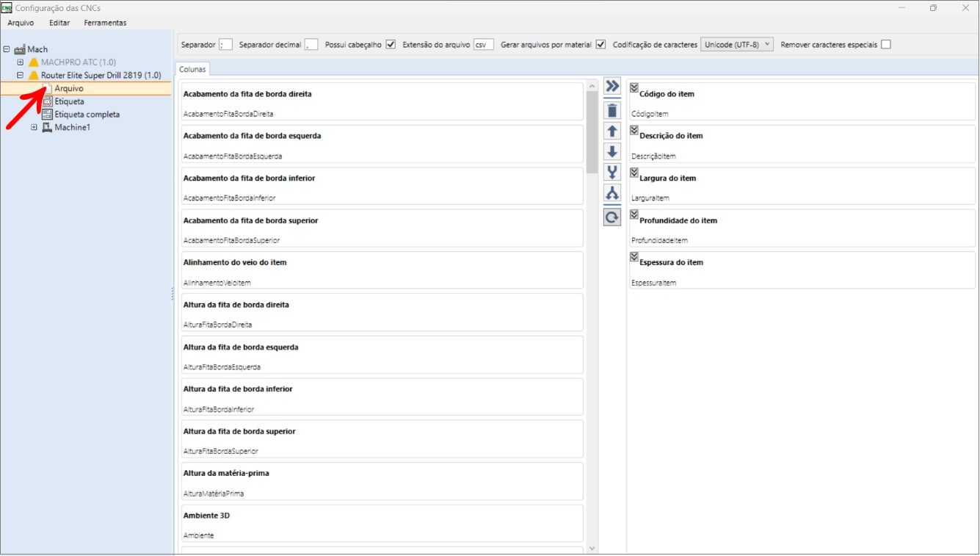The height and width of the screenshot is (556, 980).
Task: Enable Remover caracteres especiais checkbox
Action: pyautogui.click(x=886, y=44)
